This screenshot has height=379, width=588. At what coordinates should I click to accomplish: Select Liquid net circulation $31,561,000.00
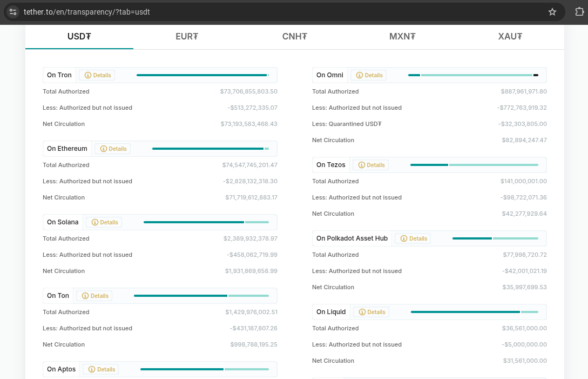[x=525, y=361]
